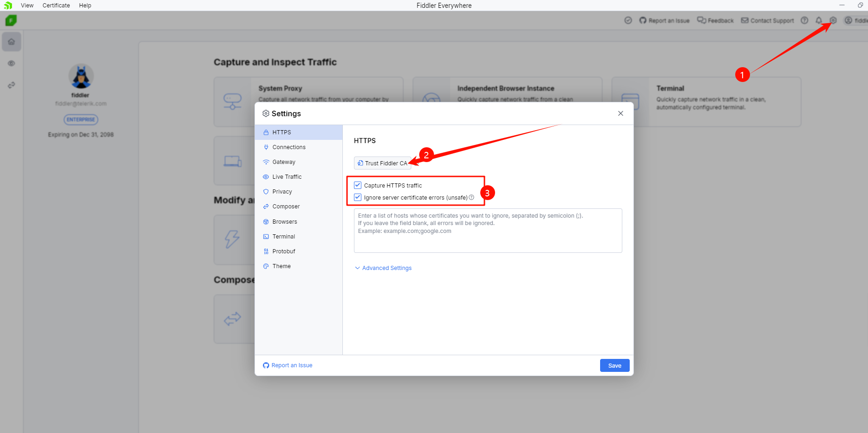Click Feedback in top toolbar
This screenshot has height=433, width=868.
point(715,20)
